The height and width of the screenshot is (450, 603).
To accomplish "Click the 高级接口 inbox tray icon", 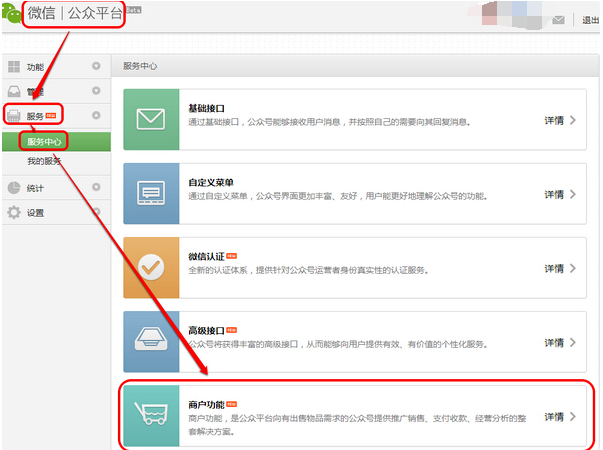I will click(151, 342).
